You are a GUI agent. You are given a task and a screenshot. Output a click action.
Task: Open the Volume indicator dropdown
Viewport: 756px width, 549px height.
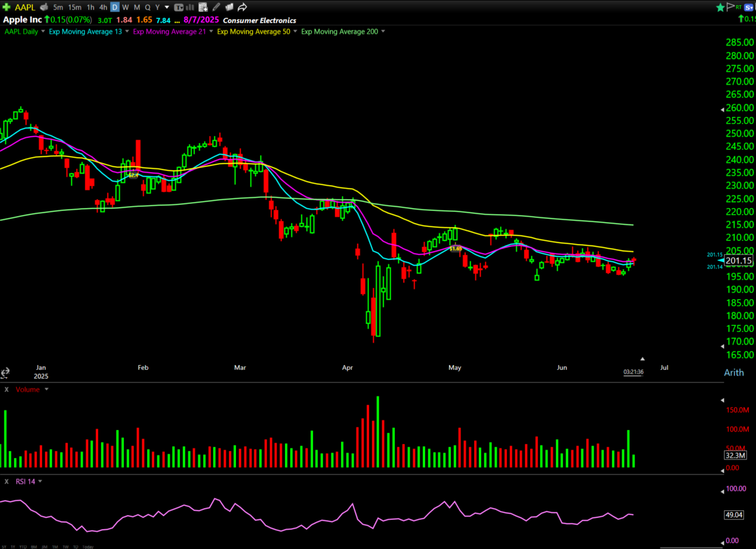[46, 390]
